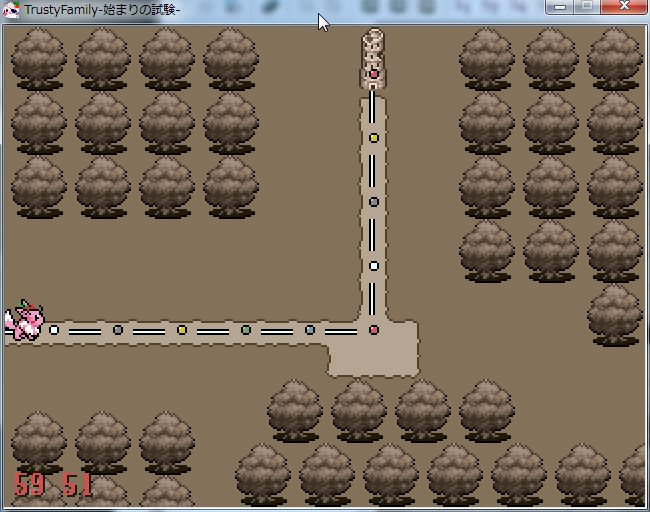Image resolution: width=650 pixels, height=512 pixels.
Task: Select the blue node on the path
Action: click(x=310, y=330)
